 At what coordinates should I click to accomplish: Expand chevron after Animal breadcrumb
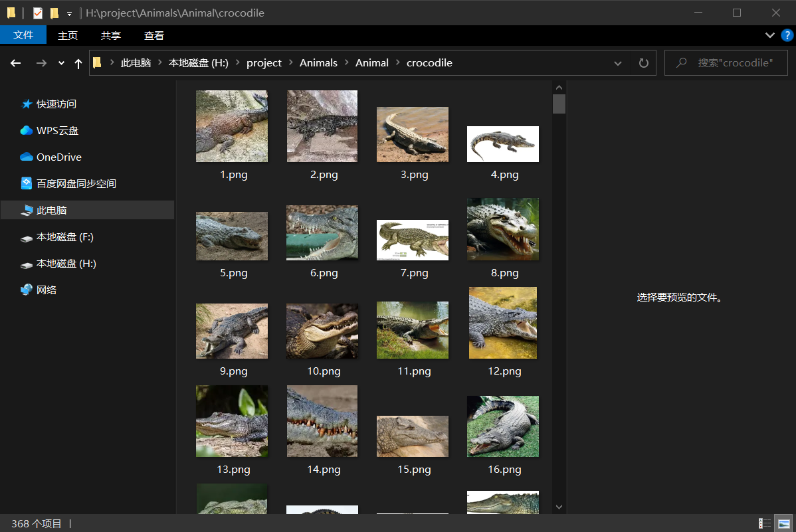coord(398,62)
